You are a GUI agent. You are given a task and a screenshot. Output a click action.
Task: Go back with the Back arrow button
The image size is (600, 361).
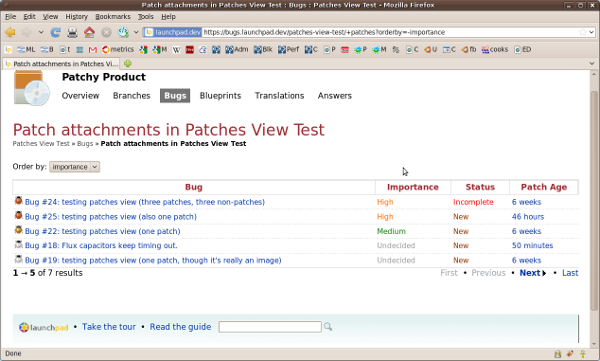coord(10,33)
